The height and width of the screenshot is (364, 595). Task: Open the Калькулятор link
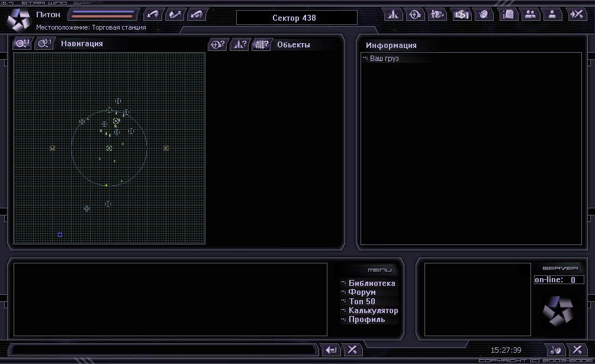point(373,311)
